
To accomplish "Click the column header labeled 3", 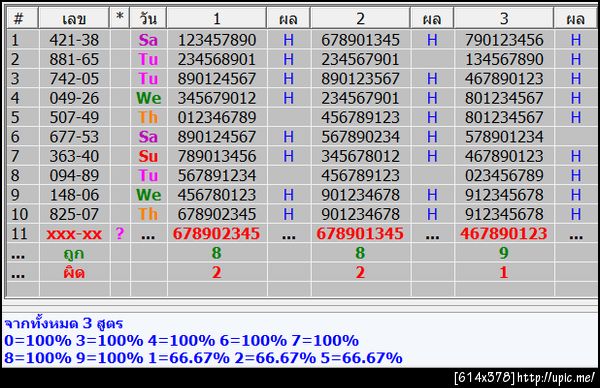I will point(504,18).
